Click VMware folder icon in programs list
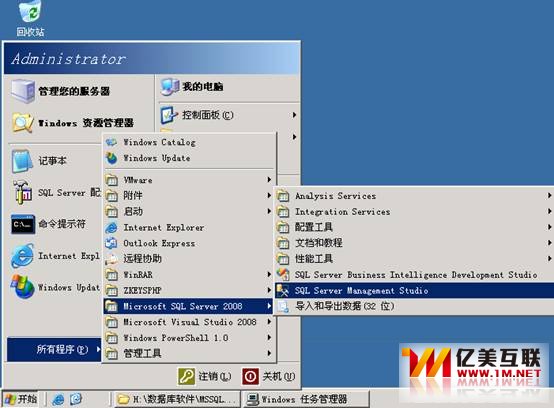 click(112, 180)
